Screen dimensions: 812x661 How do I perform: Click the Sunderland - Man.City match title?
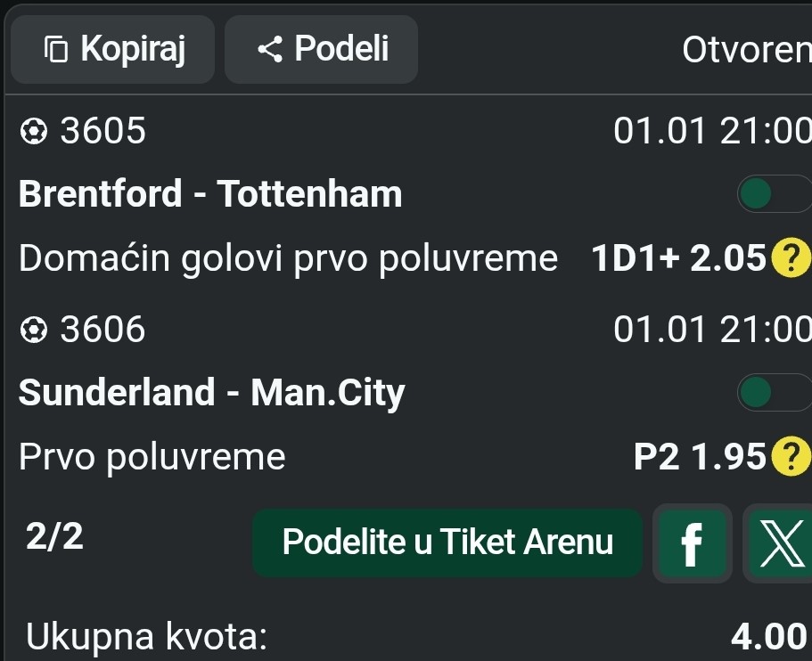[212, 392]
